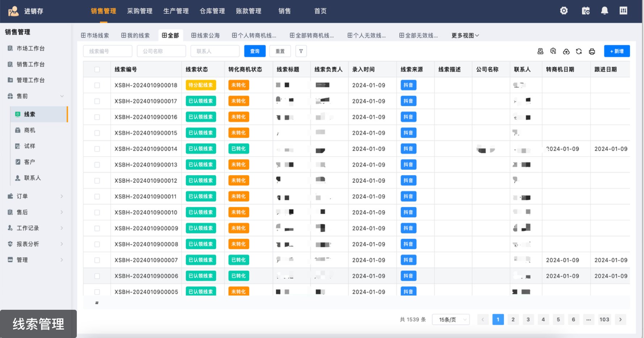Open 采购管理 in the top menu
This screenshot has width=644, height=338.
(x=139, y=11)
